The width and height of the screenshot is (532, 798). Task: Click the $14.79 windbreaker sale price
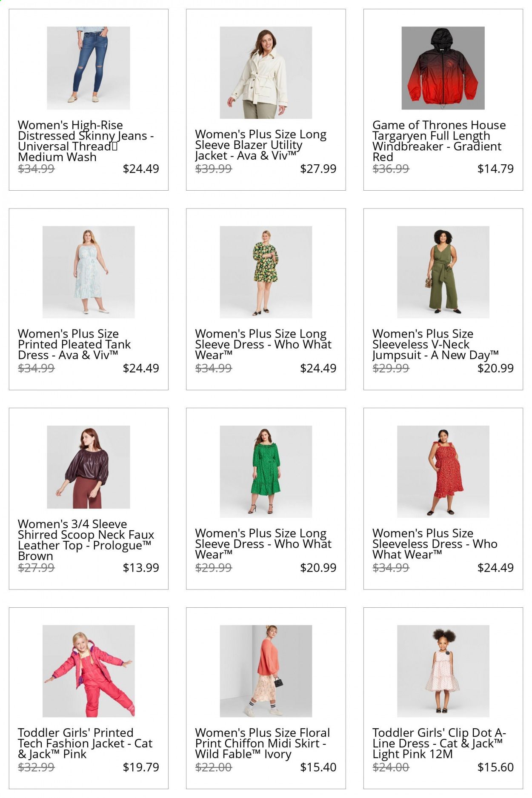[x=495, y=169]
